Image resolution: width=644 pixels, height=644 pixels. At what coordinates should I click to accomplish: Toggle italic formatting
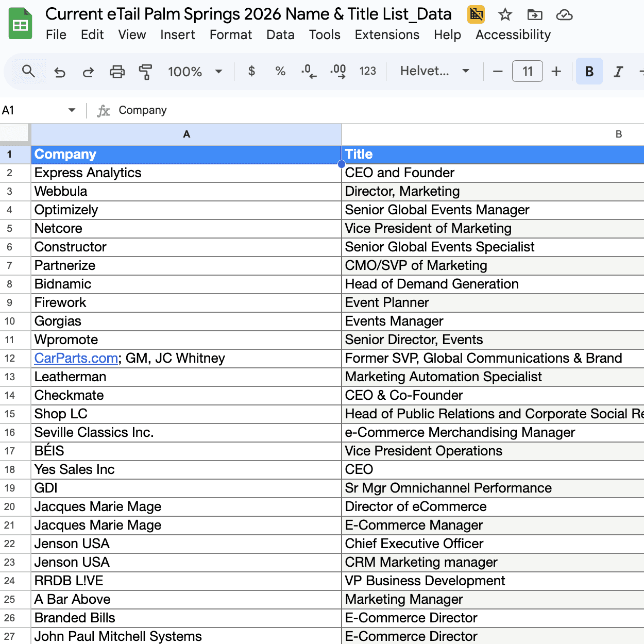(618, 72)
